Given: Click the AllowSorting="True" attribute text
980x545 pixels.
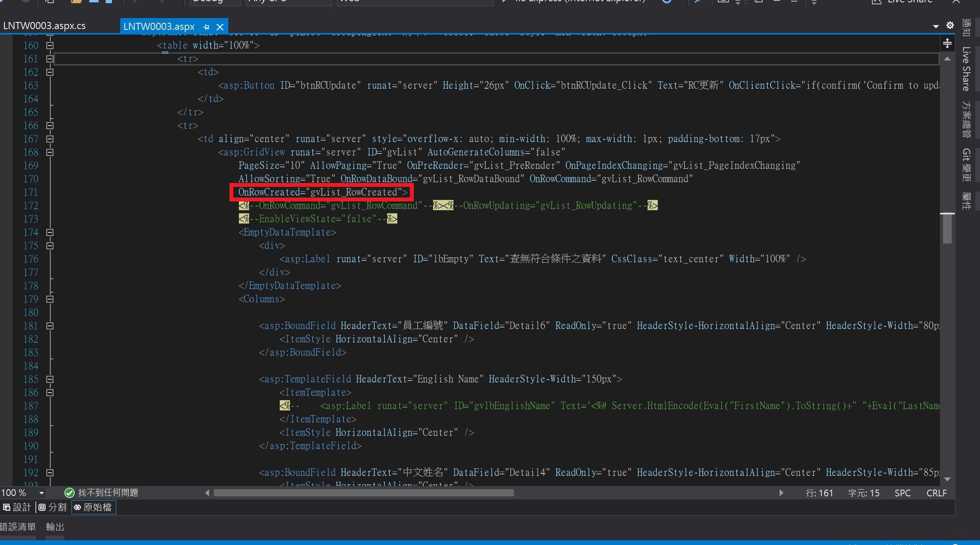Looking at the screenshot, I should coord(287,179).
